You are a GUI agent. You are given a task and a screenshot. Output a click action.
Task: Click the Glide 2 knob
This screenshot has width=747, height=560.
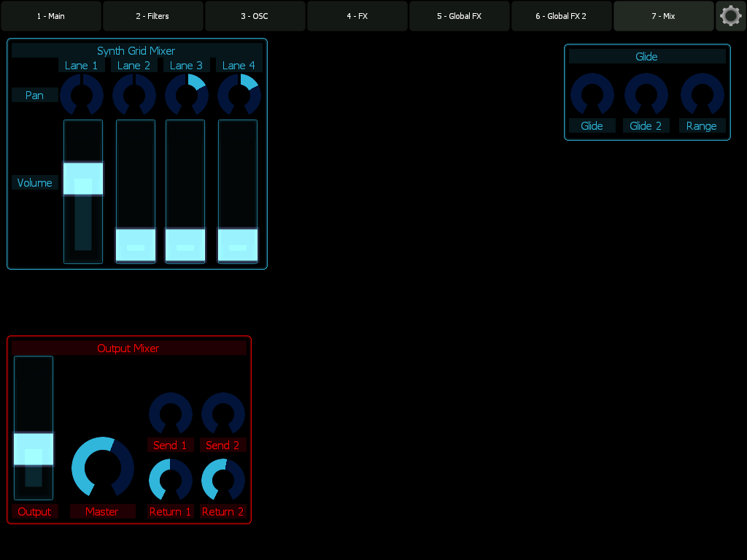click(x=646, y=94)
